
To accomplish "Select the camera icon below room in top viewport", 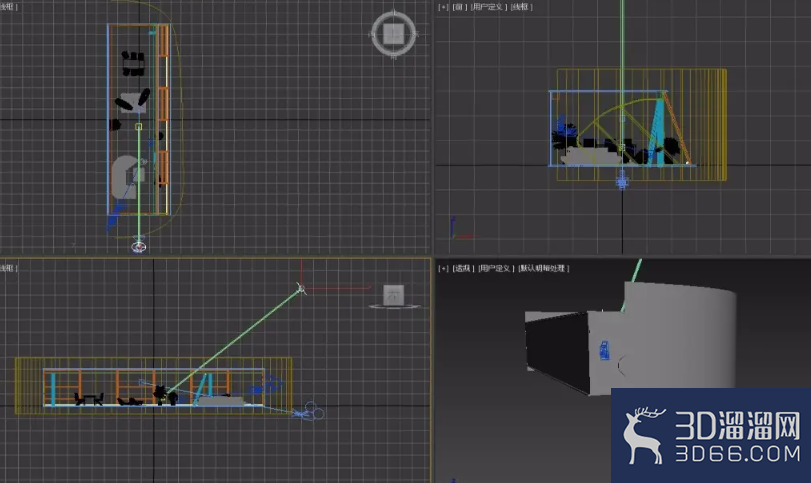I will [139, 246].
